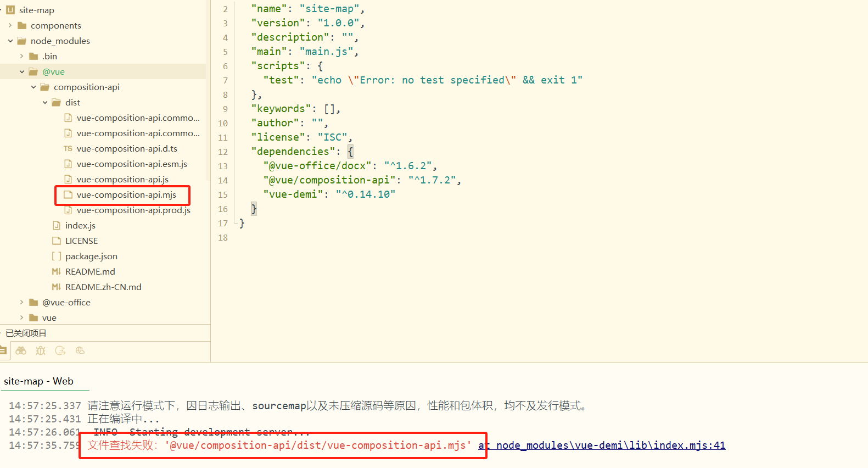Click the @vue folder icon
The width and height of the screenshot is (868, 468).
[x=33, y=71]
